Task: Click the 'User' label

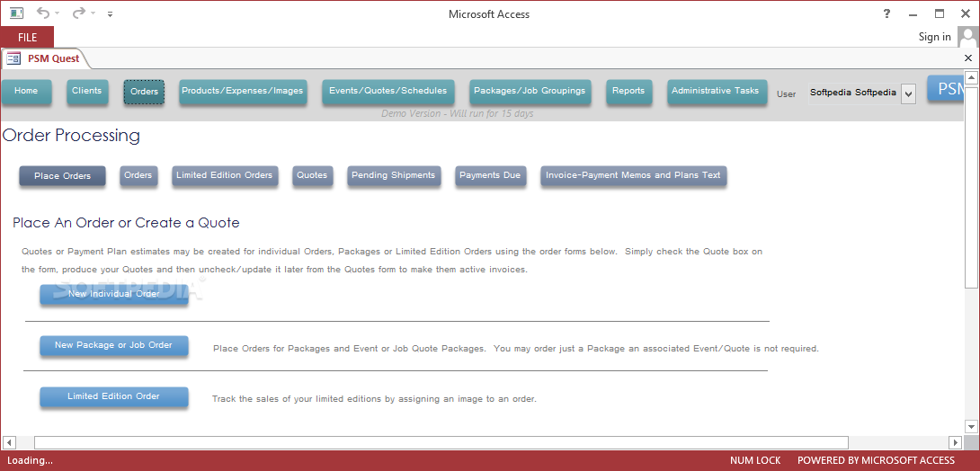Action: (x=787, y=94)
